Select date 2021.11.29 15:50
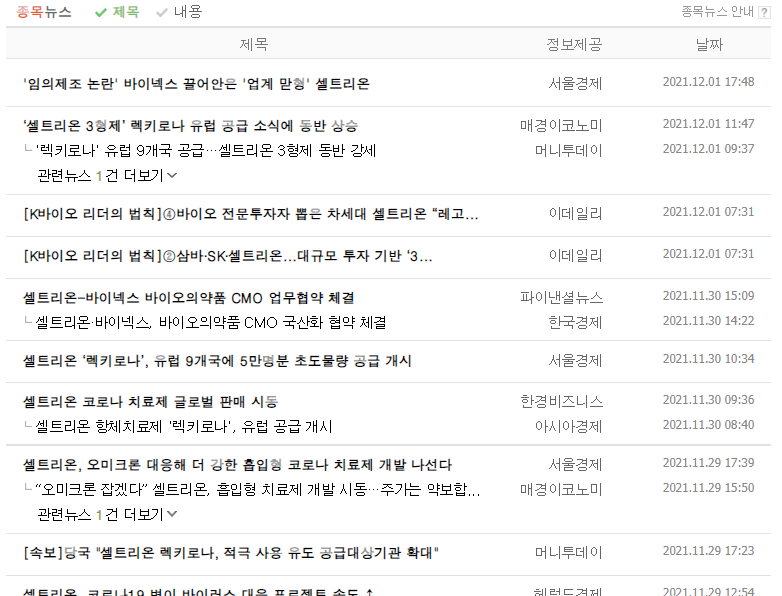782x596 pixels. click(708, 488)
